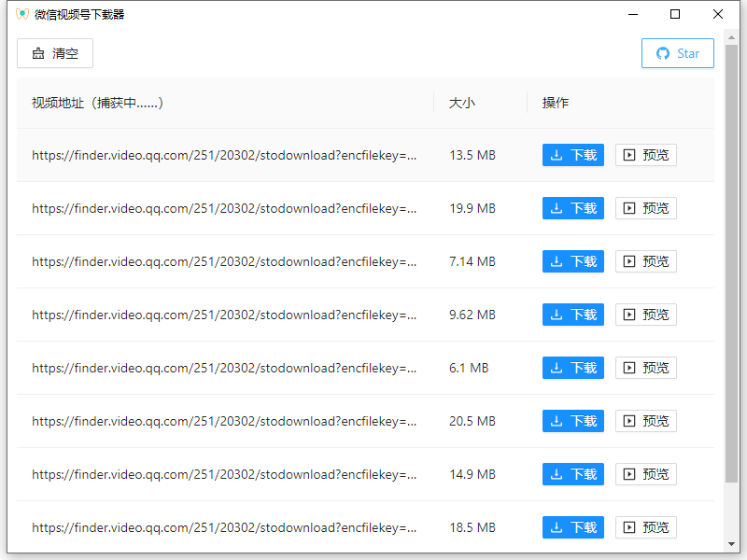Click the download arrow icon on the 7.14 MB row
Screen dimensions: 747x560
click(558, 261)
